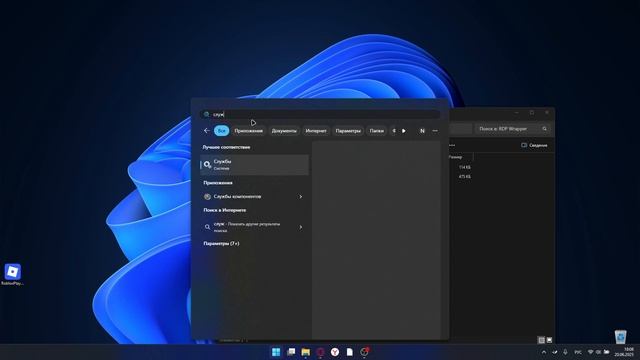Expand the web search result chevron

point(301,227)
